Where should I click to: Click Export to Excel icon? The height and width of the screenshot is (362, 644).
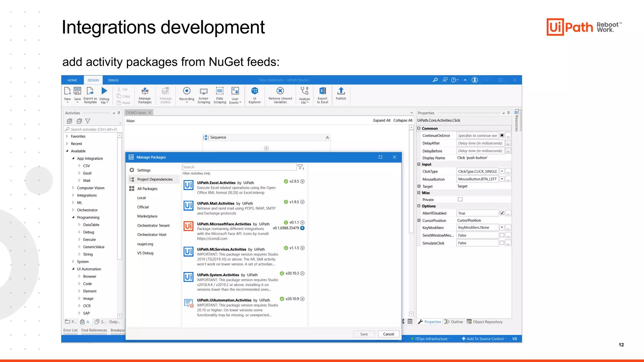(x=322, y=91)
